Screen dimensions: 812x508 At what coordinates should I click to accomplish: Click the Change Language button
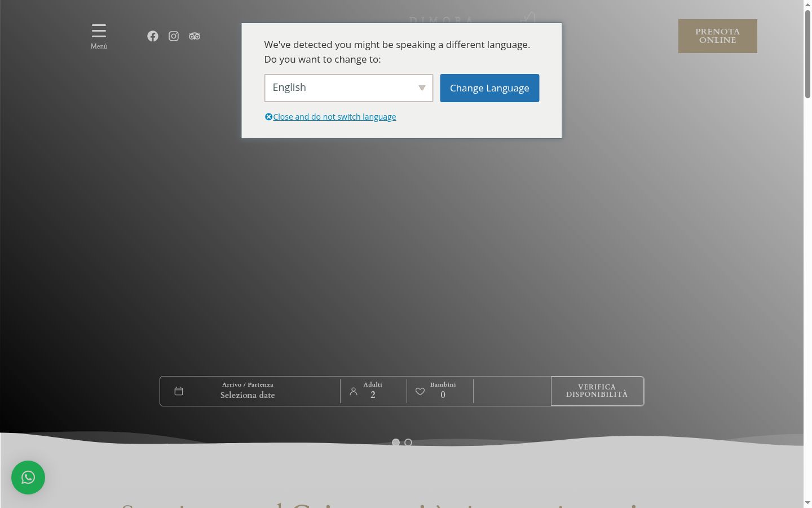[489, 88]
